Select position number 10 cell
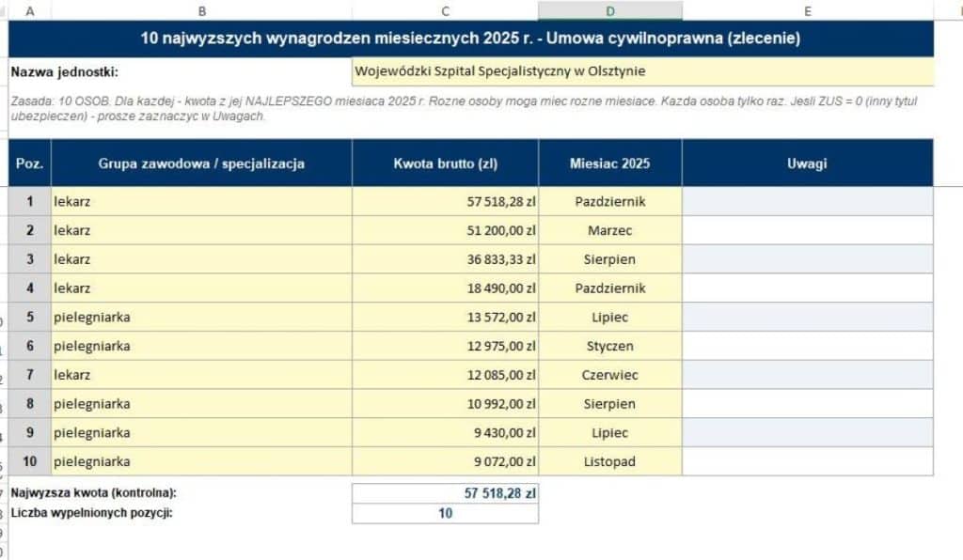This screenshot has width=963, height=560. tap(29, 461)
